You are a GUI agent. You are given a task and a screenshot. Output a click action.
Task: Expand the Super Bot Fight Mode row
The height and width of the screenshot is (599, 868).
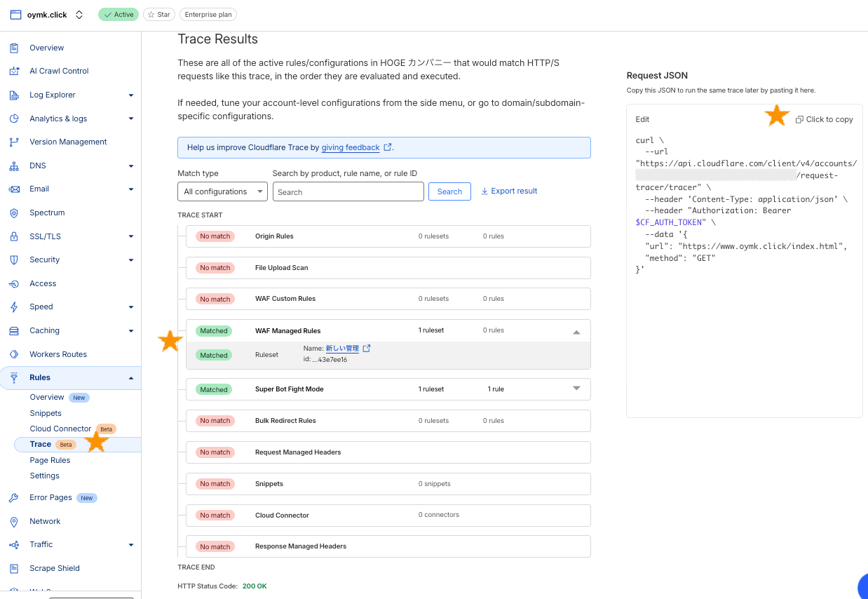pyautogui.click(x=576, y=389)
